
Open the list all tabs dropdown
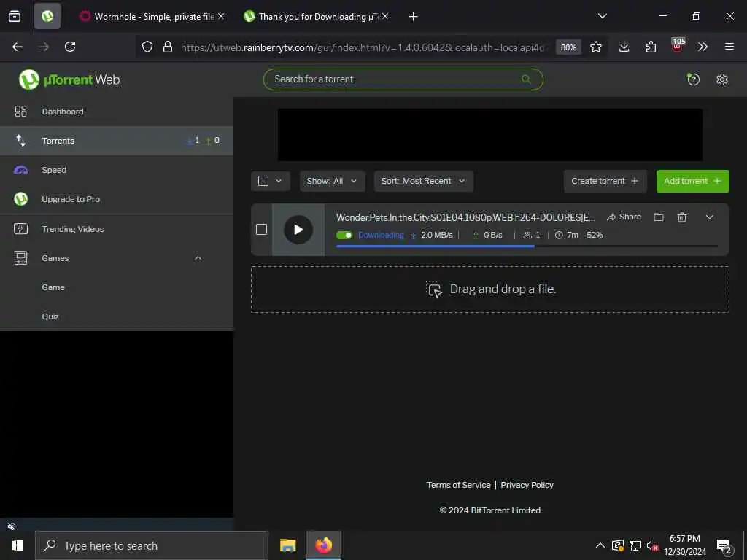(x=602, y=16)
